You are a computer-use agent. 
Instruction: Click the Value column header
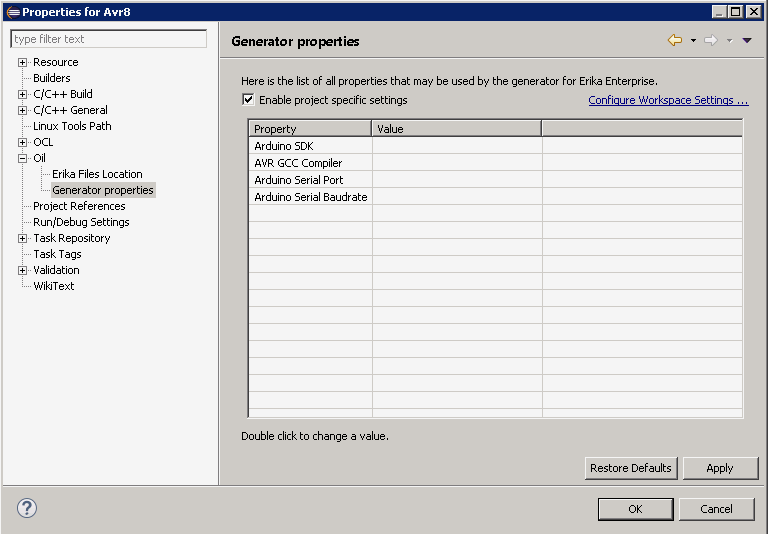click(456, 129)
